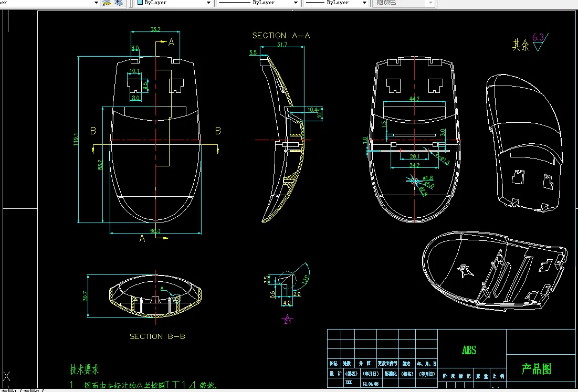Click the 处数 title block cell

click(x=347, y=364)
